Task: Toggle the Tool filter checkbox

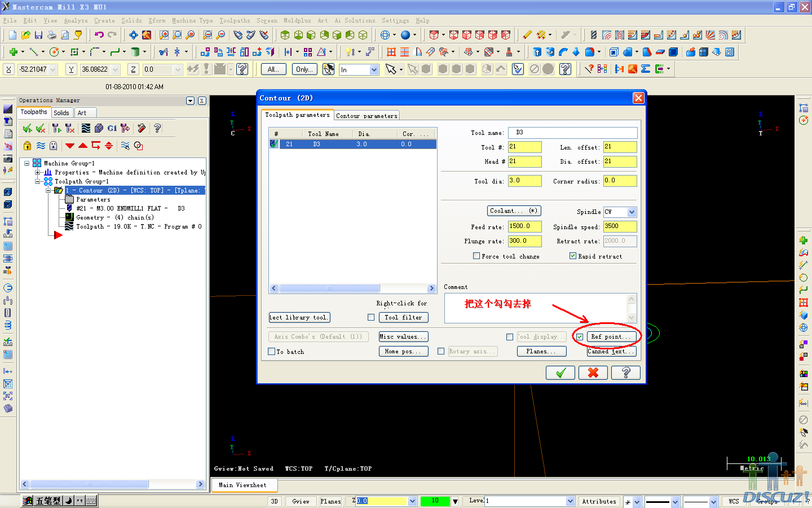Action: click(x=371, y=318)
